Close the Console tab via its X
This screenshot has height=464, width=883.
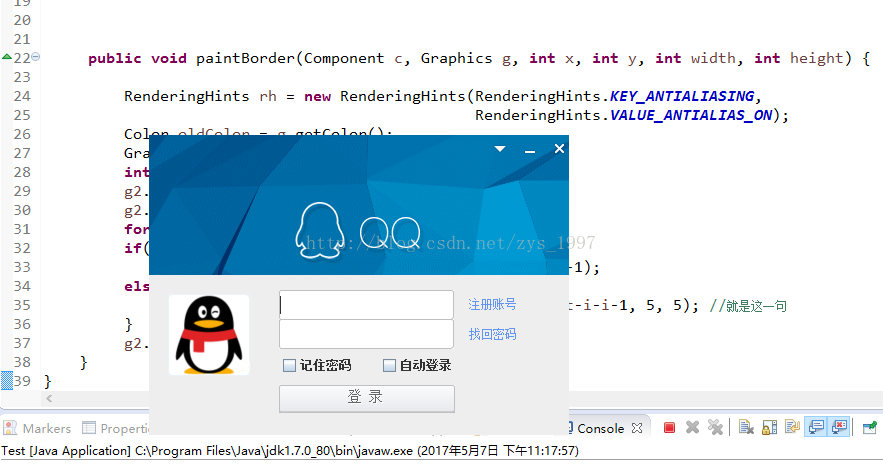click(x=637, y=429)
